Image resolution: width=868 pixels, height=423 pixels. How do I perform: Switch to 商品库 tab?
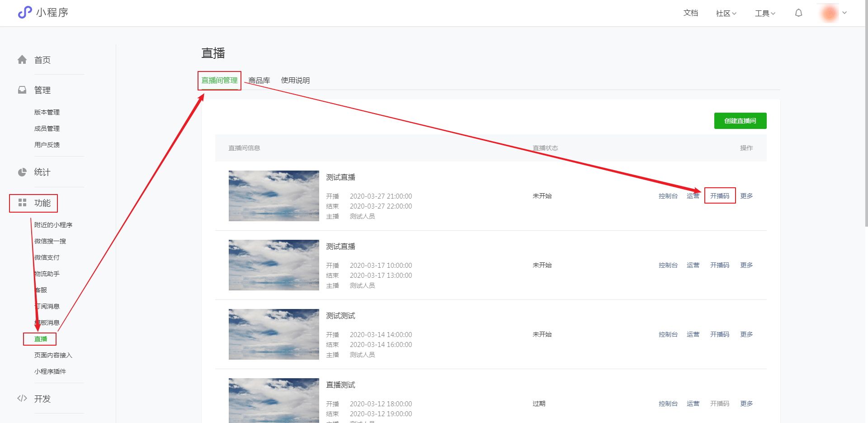259,81
